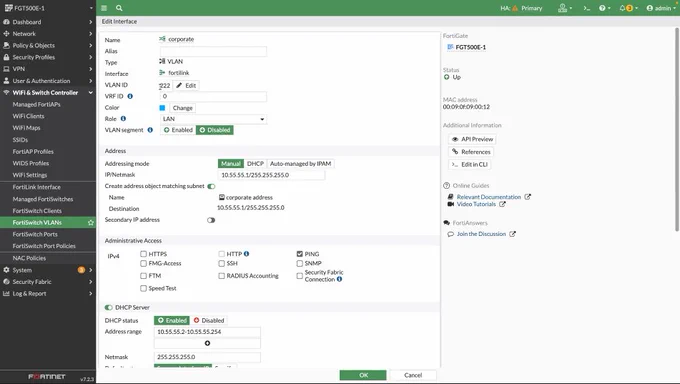This screenshot has height=384, width=680.
Task: Check the FTM checkbox
Action: tap(144, 276)
